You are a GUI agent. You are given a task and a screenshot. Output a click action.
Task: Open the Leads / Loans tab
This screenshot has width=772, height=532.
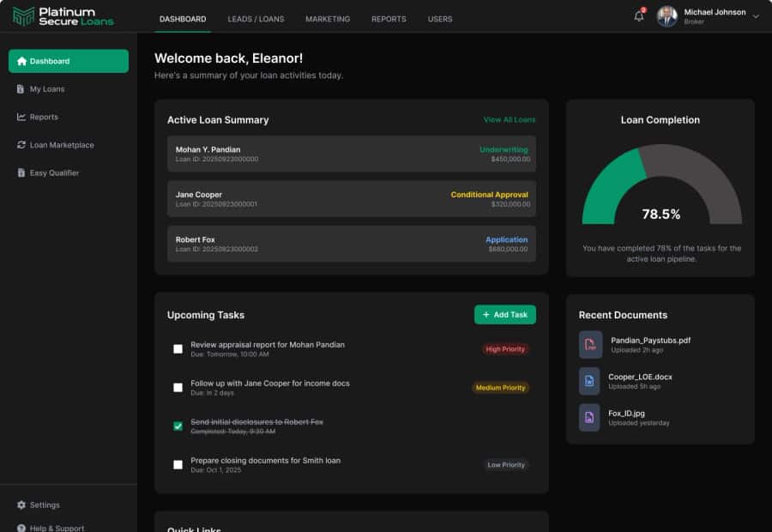[256, 19]
